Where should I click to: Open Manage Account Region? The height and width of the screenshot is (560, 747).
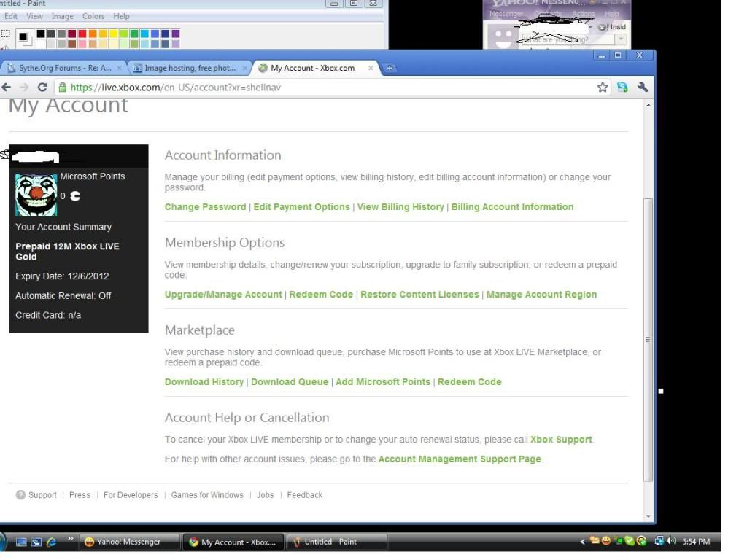(x=542, y=295)
